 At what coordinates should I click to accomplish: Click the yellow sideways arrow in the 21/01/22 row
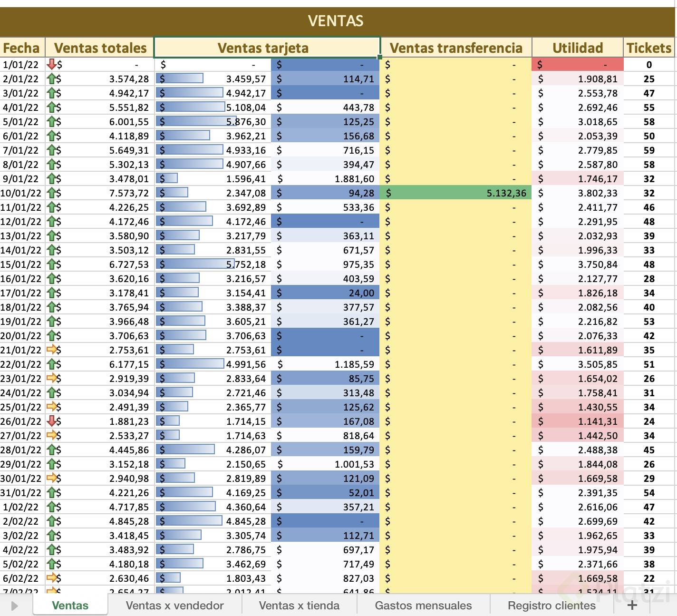tap(52, 350)
